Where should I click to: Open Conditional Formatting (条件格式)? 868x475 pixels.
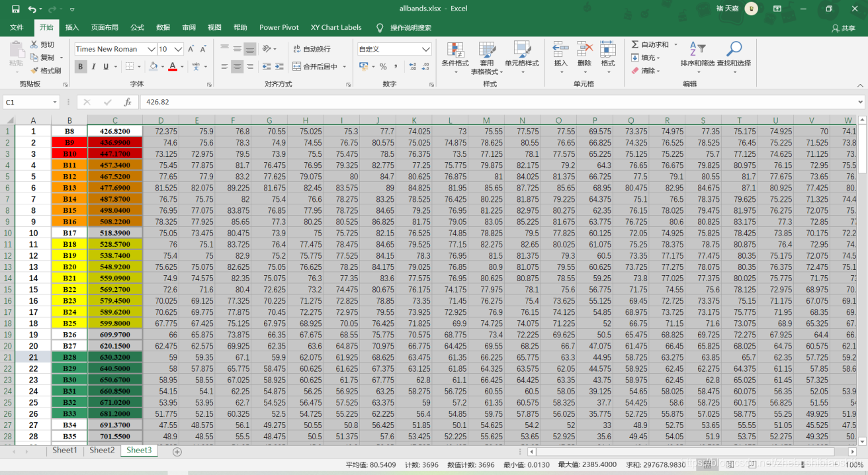(455, 58)
